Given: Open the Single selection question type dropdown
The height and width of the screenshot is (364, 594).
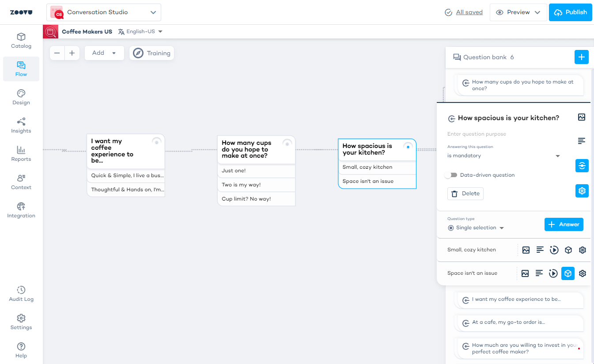Looking at the screenshot, I should coord(476,228).
